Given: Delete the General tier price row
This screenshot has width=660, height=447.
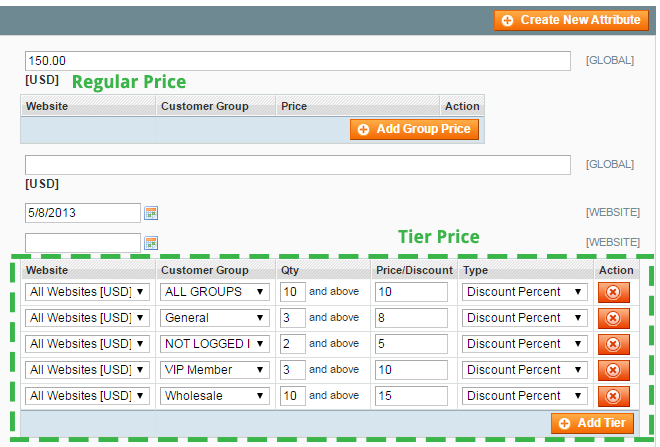Looking at the screenshot, I should pos(613,318).
